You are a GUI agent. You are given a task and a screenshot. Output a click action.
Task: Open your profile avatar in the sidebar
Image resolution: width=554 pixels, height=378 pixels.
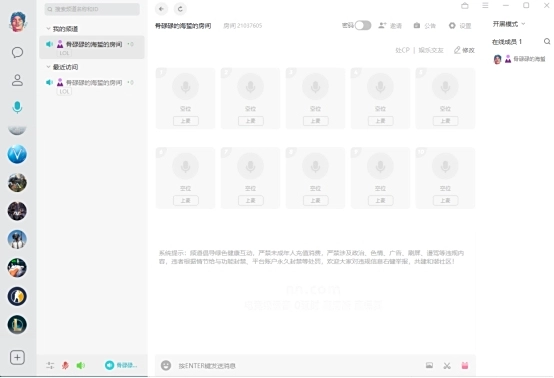pos(17,22)
